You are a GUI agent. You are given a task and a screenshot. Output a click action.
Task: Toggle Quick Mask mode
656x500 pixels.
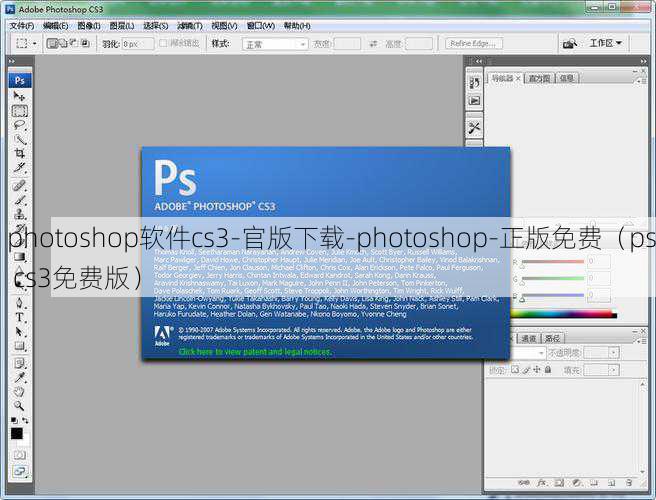[19, 455]
